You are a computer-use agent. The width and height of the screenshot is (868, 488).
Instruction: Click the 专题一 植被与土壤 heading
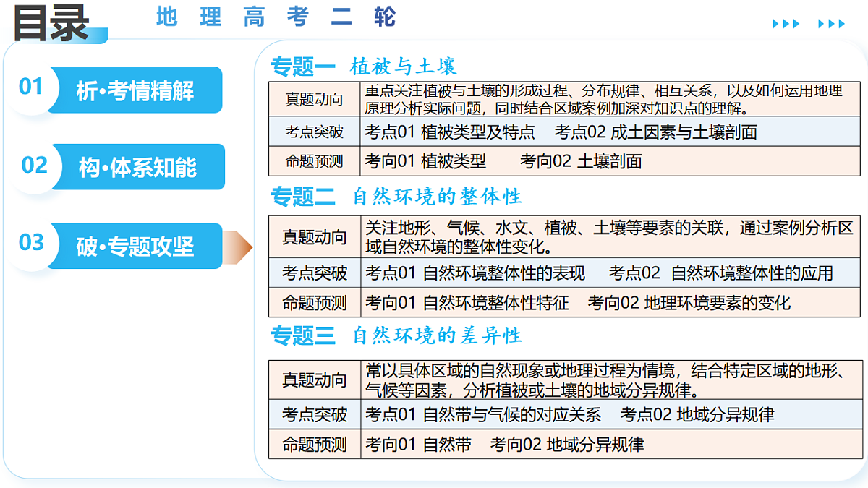pyautogui.click(x=364, y=67)
